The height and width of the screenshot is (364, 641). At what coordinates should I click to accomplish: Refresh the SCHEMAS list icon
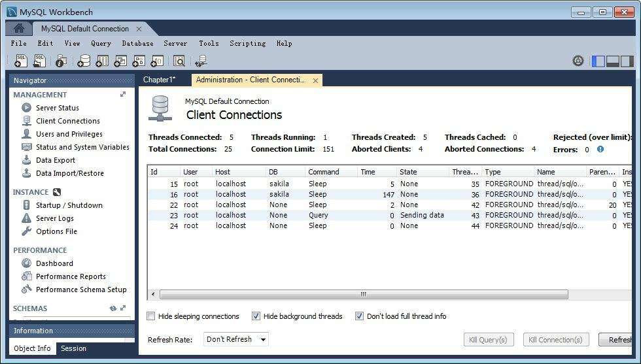click(113, 308)
